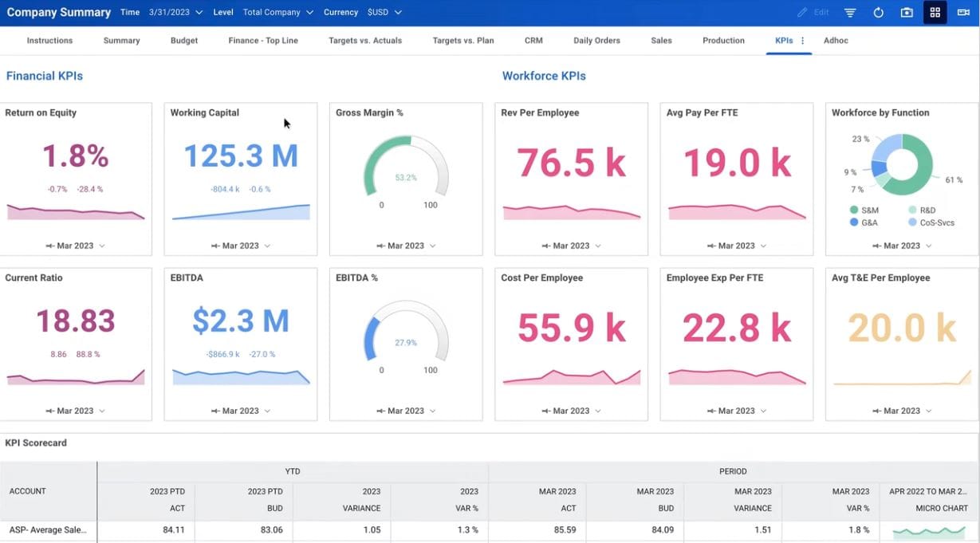Screen dimensions: 980x543
Task: Open the KPIs tab three-dot menu
Action: pyautogui.click(x=802, y=41)
